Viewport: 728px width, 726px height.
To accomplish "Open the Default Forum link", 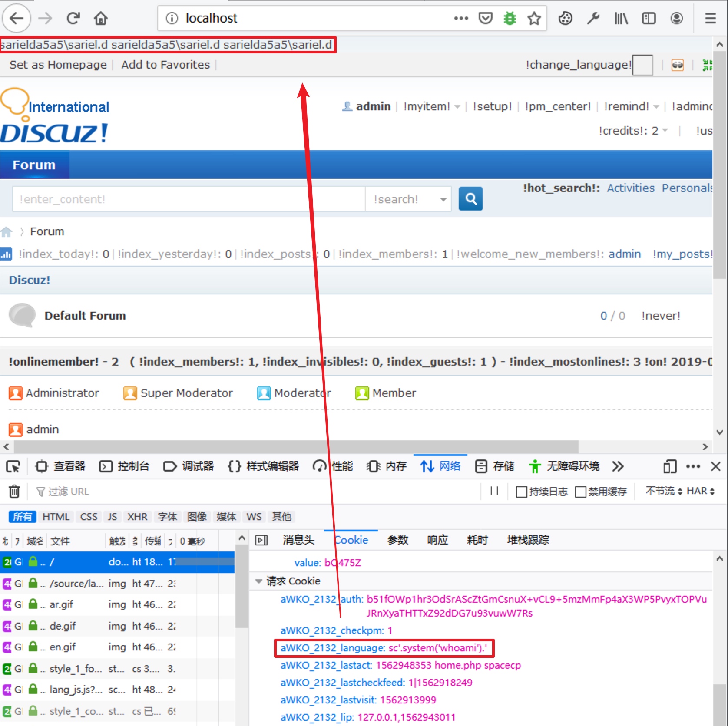I will click(85, 316).
